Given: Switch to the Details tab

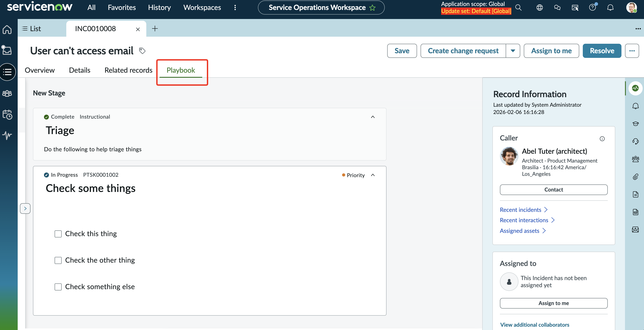Looking at the screenshot, I should click(x=80, y=70).
